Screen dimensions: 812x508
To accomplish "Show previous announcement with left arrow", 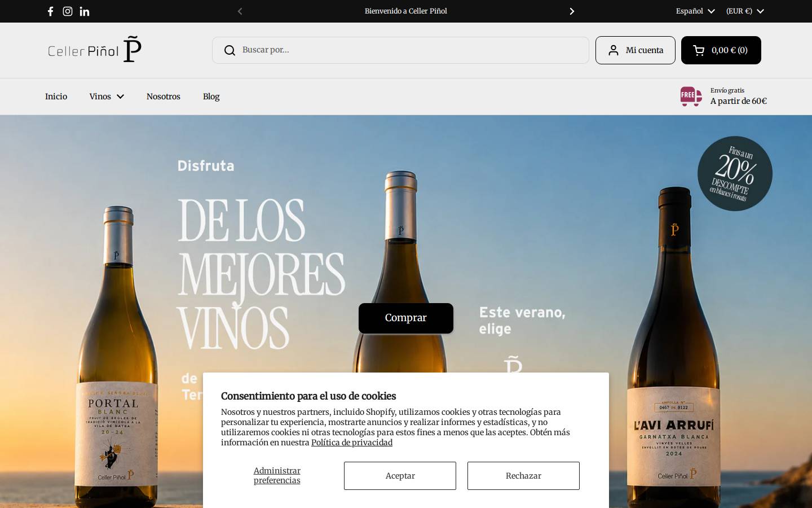I will [240, 11].
